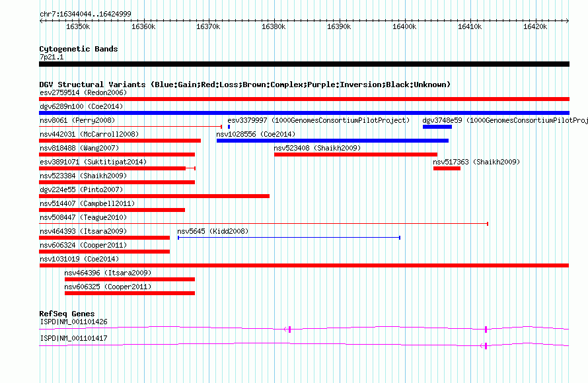This screenshot has width=588, height=383.
Task: Click the 16420k ruler label
Action: click(x=535, y=26)
